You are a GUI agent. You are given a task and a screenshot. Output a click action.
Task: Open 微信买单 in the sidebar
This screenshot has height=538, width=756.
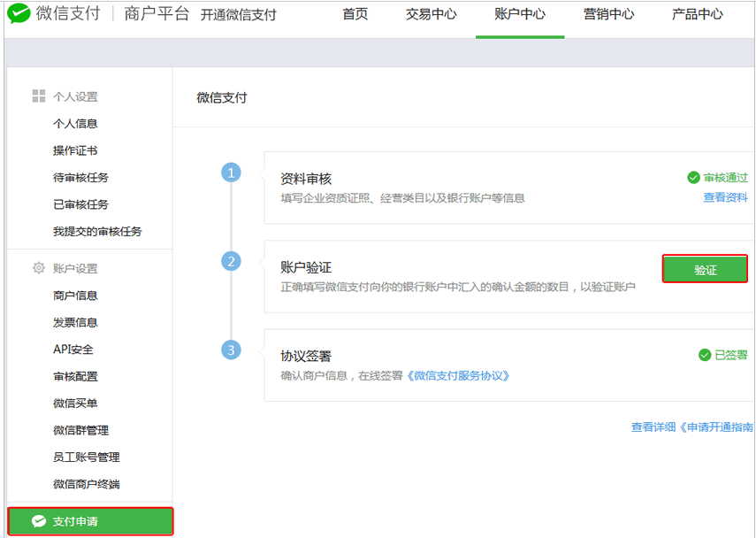[75, 403]
